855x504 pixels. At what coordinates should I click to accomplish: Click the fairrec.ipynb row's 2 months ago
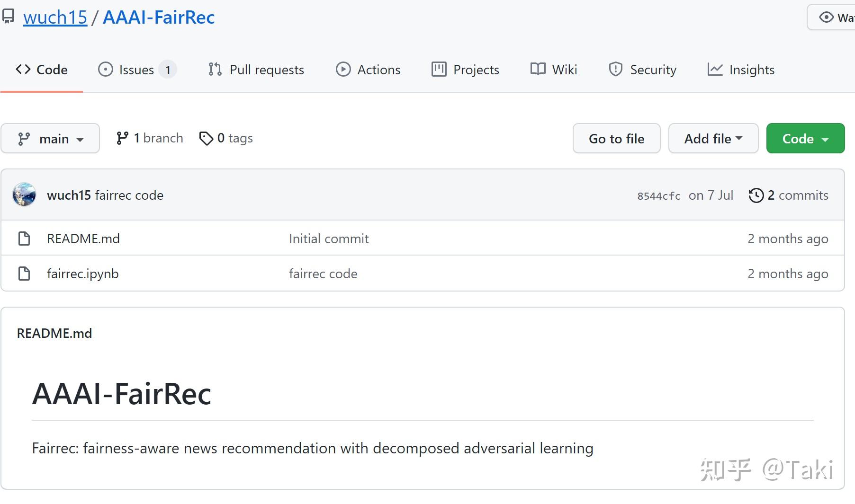pyautogui.click(x=788, y=274)
